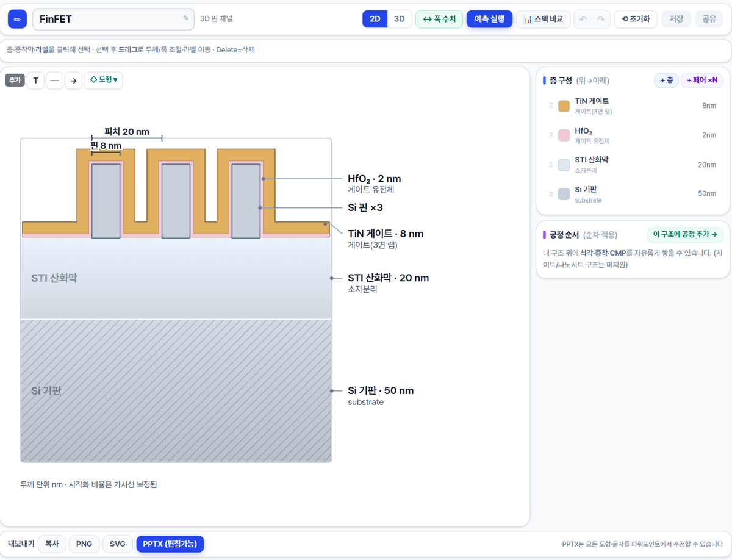The width and height of the screenshot is (732, 560).
Task: Add text label with T tool
Action: tap(35, 81)
